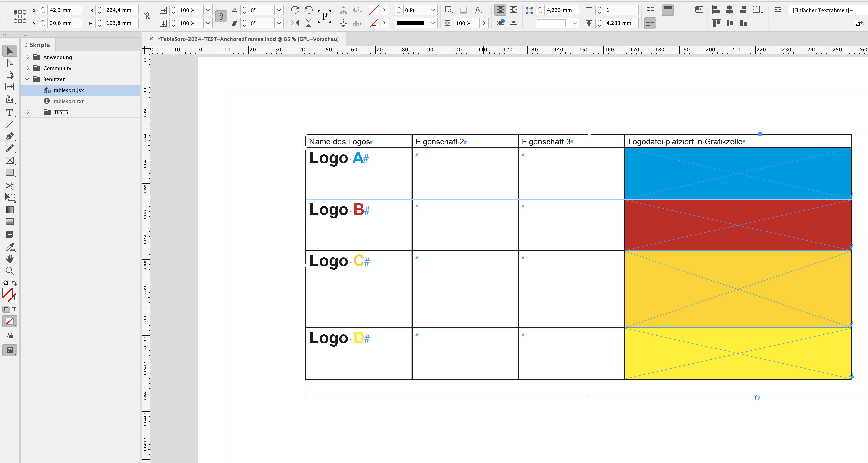Open the stroke type dropdown
Viewport: 868px width, 463px height.
(x=433, y=23)
